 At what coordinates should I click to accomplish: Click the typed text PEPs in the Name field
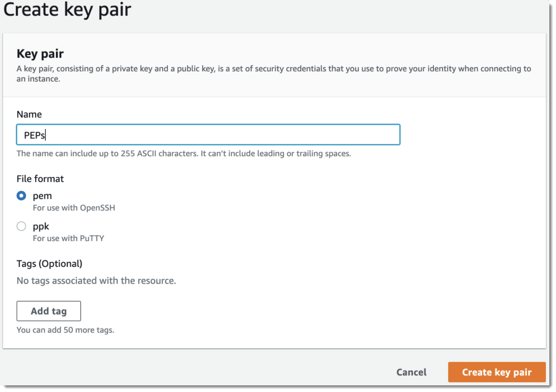(35, 135)
